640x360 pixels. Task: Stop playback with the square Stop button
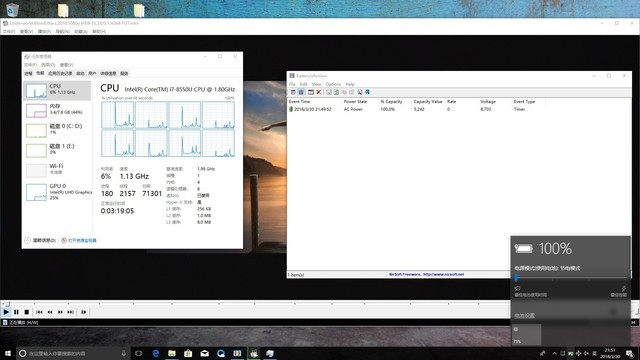tap(27, 312)
